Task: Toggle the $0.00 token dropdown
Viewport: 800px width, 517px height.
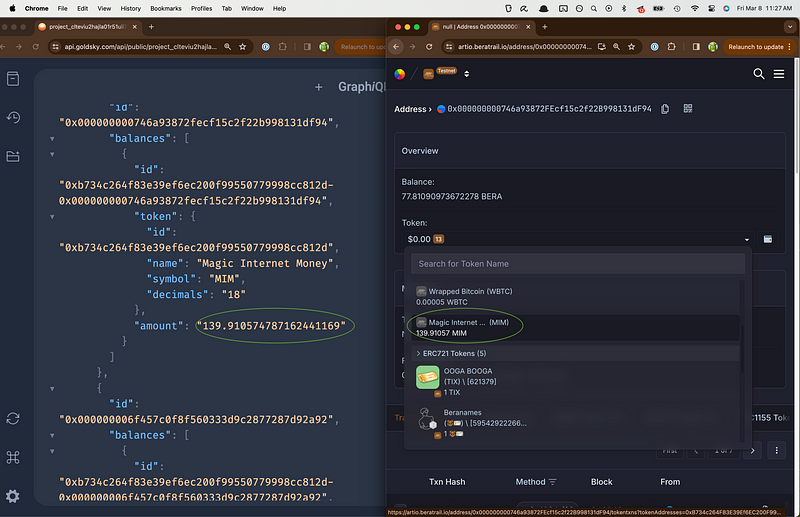Action: coord(577,239)
